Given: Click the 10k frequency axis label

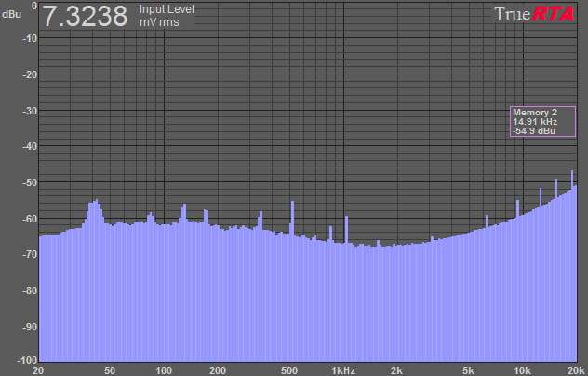Looking at the screenshot, I should click(522, 369).
